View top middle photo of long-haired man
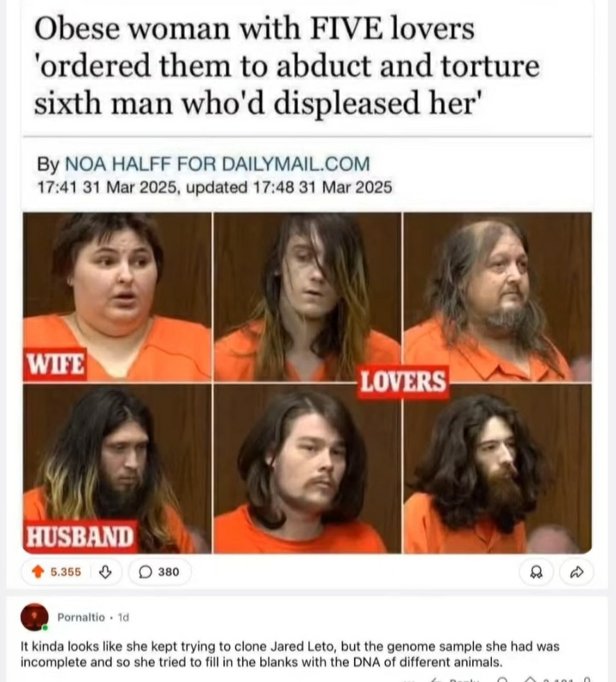The image size is (616, 682). click(x=307, y=297)
